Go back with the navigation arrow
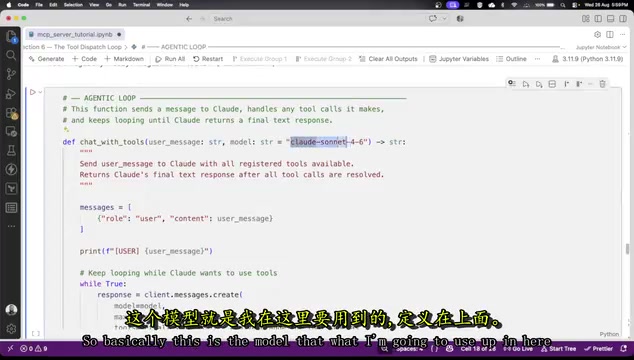 [x=189, y=19]
